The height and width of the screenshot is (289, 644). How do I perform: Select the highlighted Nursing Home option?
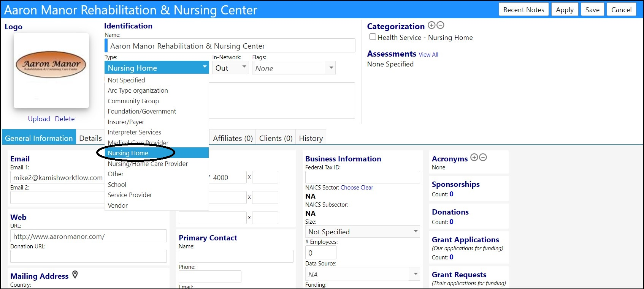click(x=157, y=153)
